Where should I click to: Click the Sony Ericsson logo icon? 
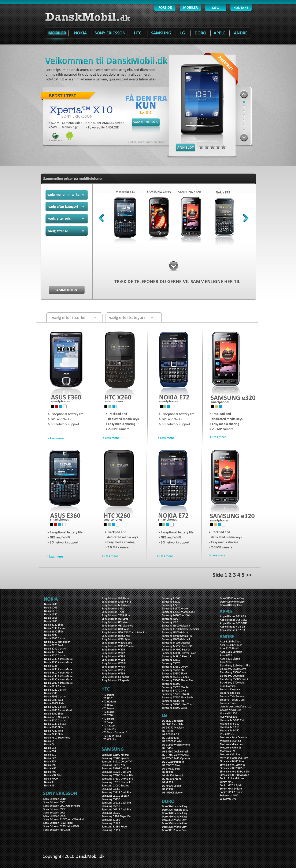[x=55, y=136]
